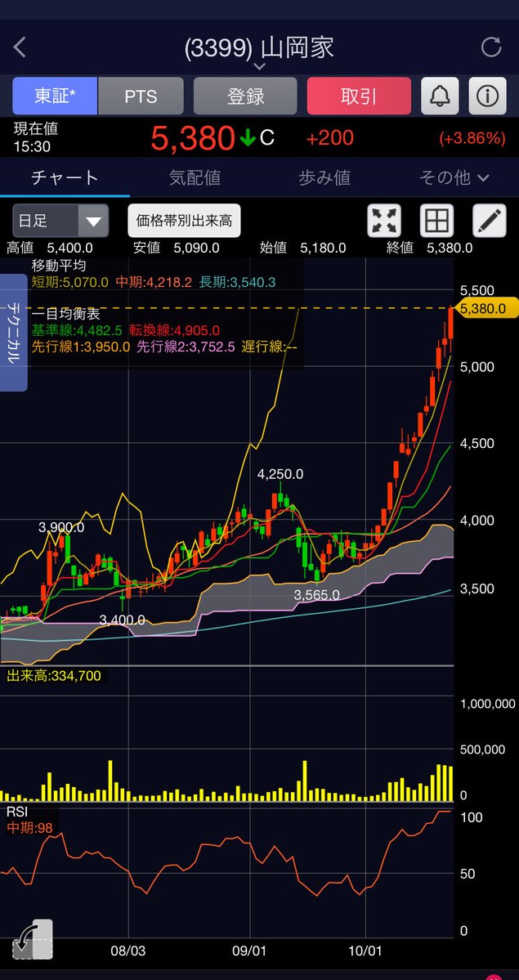Tap the 長期:3,540.3 moving average label
This screenshot has width=519, height=980.
(237, 283)
